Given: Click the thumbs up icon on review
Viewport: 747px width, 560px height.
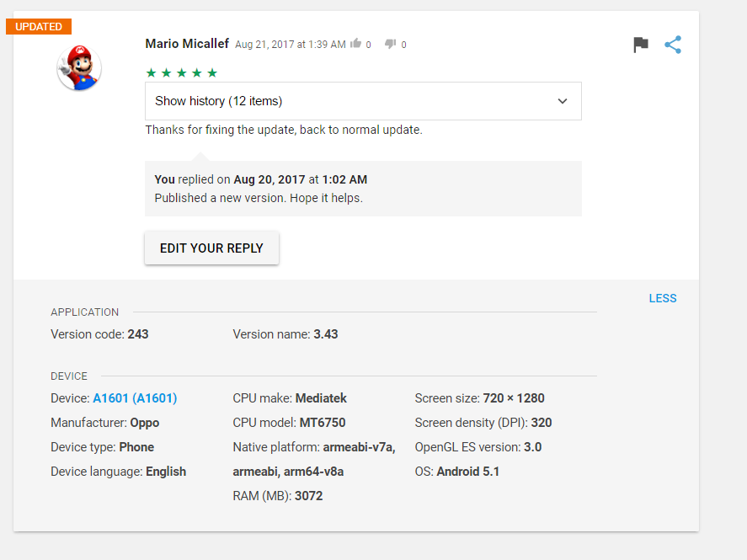Looking at the screenshot, I should tap(356, 44).
